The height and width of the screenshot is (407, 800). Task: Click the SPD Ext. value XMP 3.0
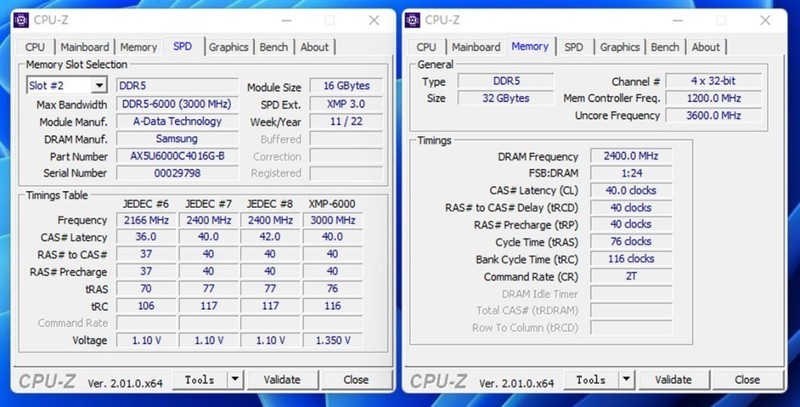(346, 104)
